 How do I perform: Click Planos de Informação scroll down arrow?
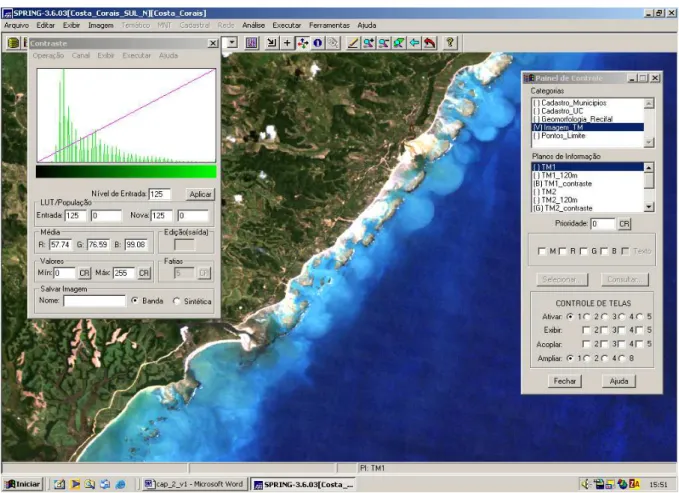tap(649, 207)
